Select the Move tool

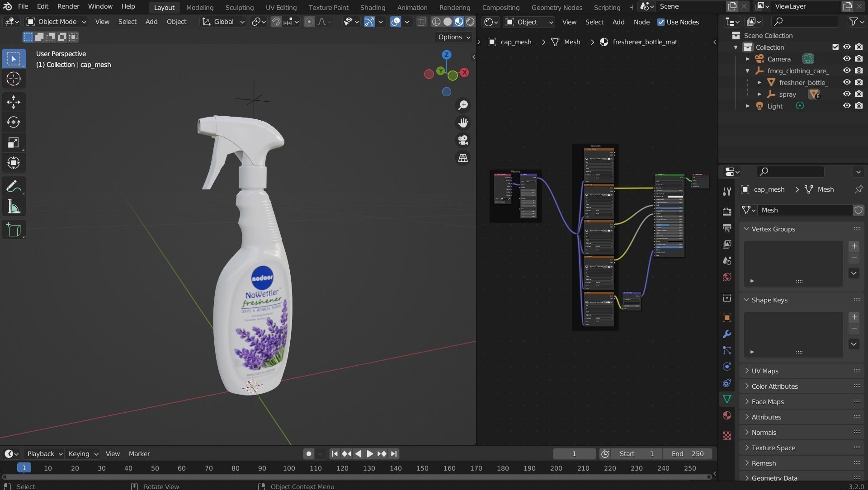[14, 102]
